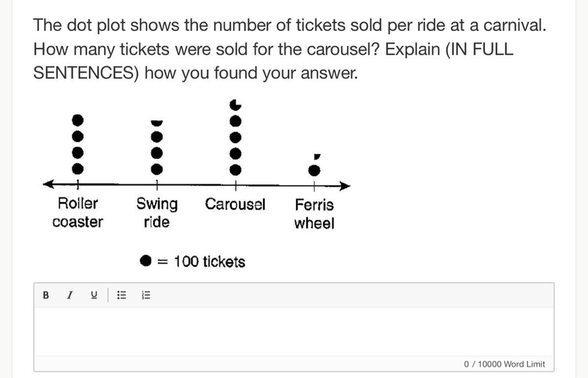588x378 pixels.
Task: Click the small partial dot above Ferris wheel
Action: click(x=317, y=157)
